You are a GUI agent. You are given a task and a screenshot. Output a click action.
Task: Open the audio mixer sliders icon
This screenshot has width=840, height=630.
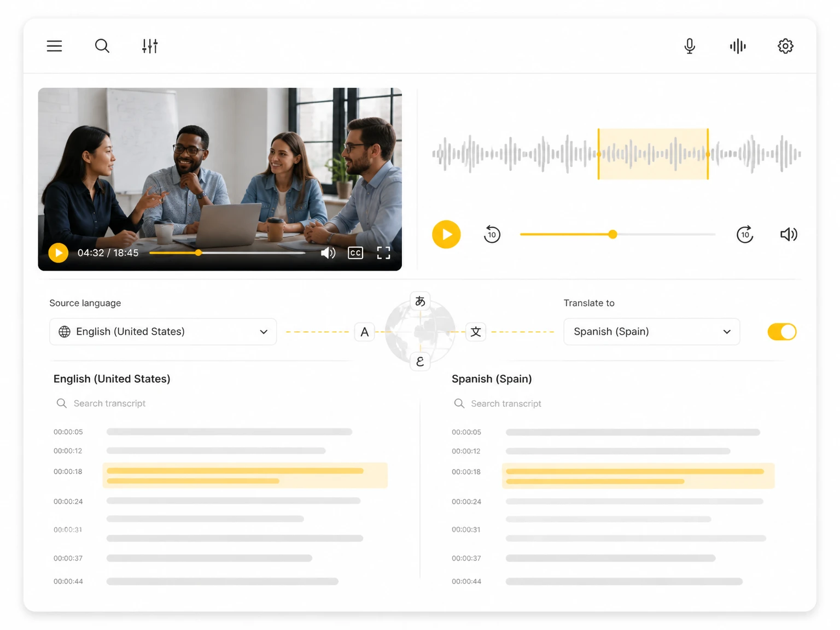coord(150,46)
